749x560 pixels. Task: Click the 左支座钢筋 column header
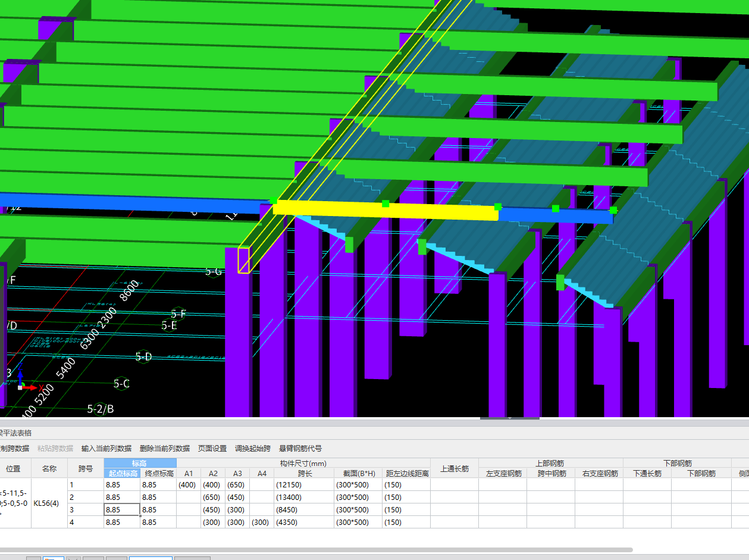tap(503, 473)
